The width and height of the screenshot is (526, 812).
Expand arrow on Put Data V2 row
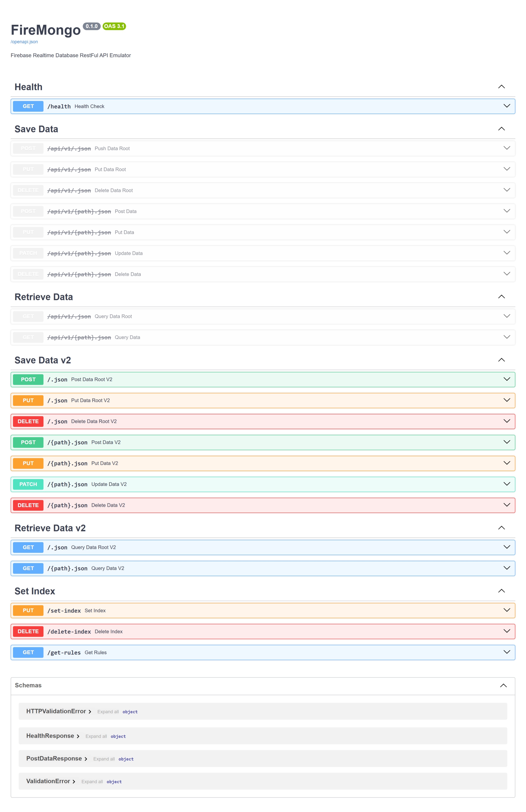click(x=507, y=463)
